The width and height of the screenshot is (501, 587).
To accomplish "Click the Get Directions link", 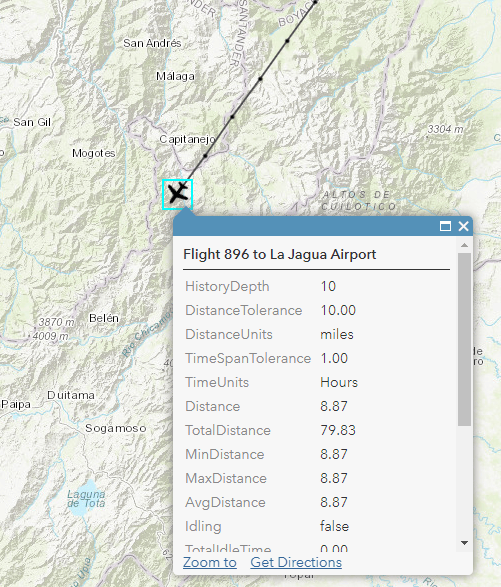I will (x=296, y=562).
